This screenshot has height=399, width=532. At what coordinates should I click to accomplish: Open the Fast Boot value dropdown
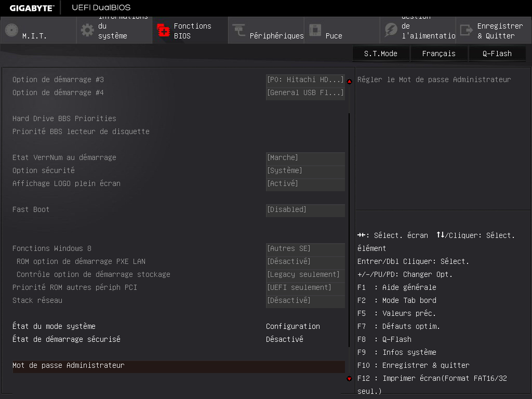[x=305, y=210]
